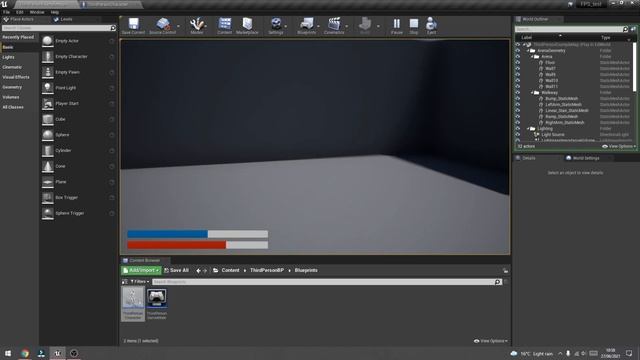Image resolution: width=640 pixels, height=360 pixels.
Task: Select the Empty Actor placement icon
Action: pos(48,41)
